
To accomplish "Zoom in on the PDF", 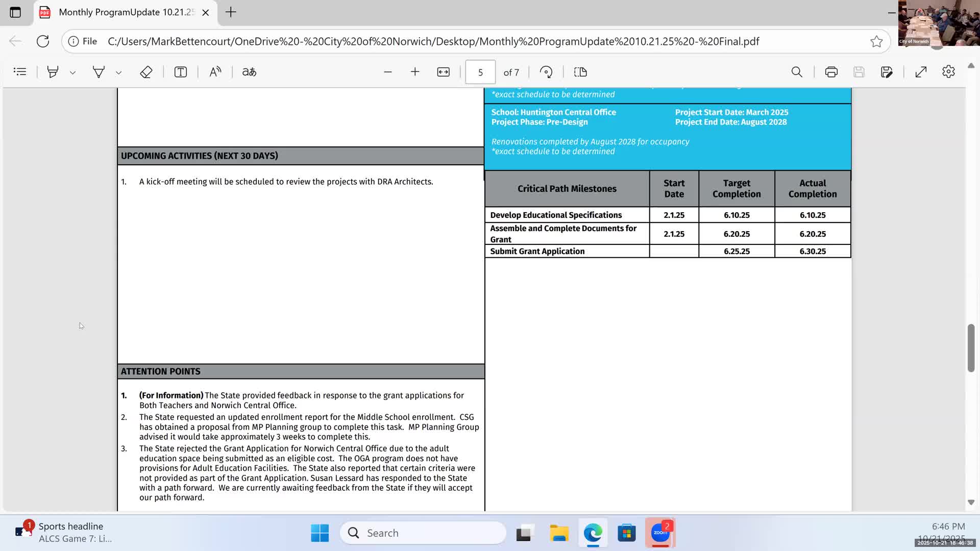I will point(415,72).
